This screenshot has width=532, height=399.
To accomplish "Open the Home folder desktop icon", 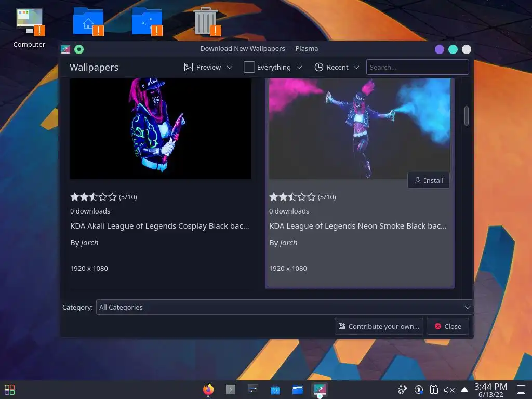I will pyautogui.click(x=88, y=21).
